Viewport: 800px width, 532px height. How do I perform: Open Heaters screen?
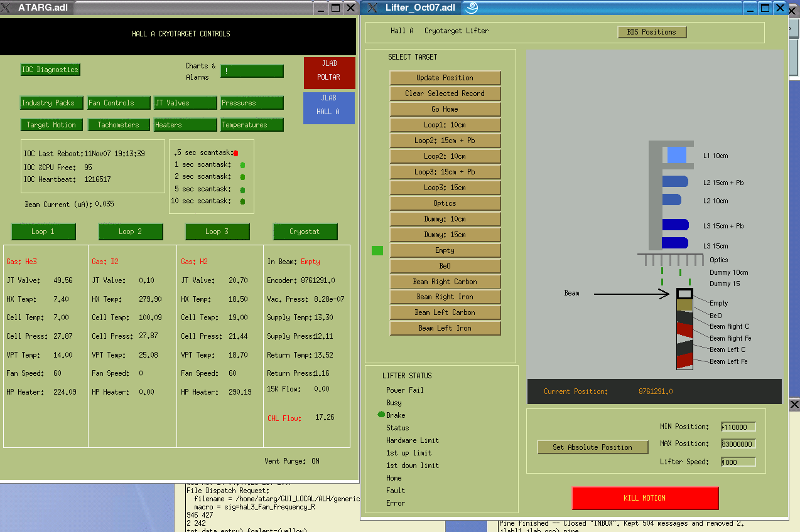pos(185,125)
